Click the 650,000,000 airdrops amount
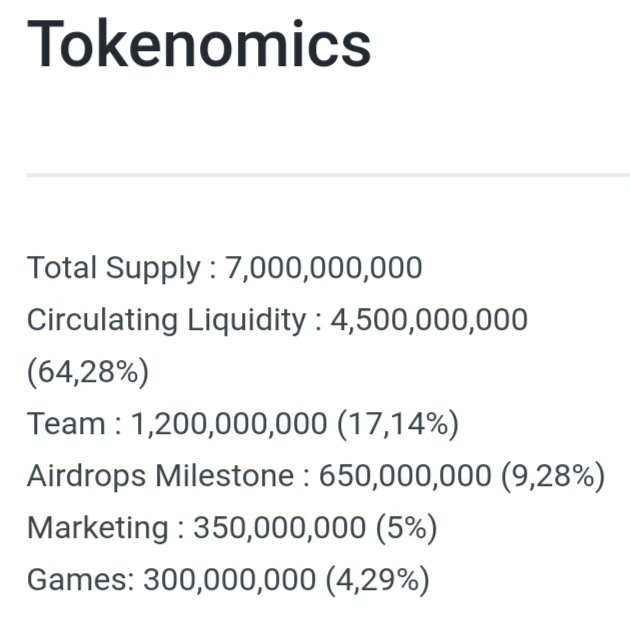Viewport: 630px width, 622px height. point(405,476)
